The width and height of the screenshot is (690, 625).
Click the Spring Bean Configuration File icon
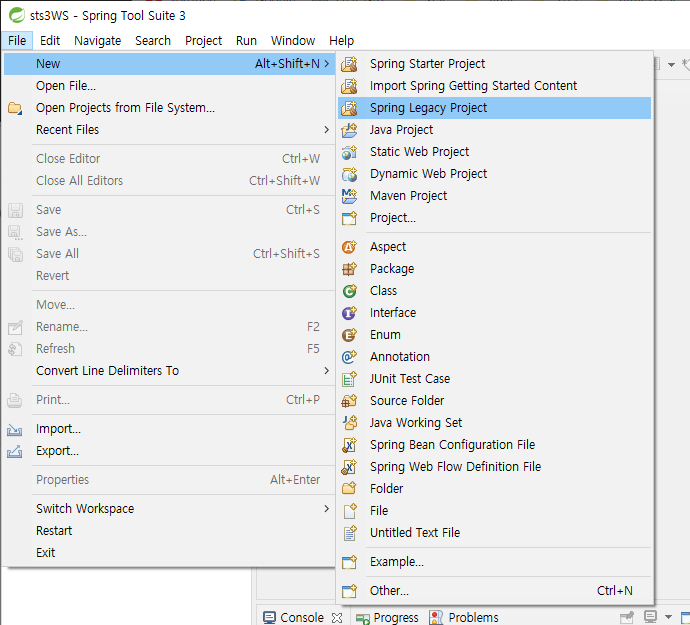click(x=349, y=445)
